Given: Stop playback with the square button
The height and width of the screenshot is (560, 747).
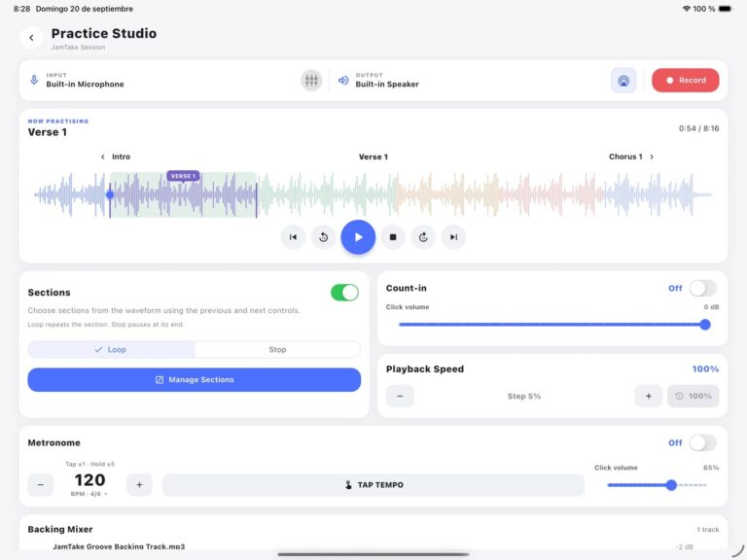Looking at the screenshot, I should pos(393,237).
